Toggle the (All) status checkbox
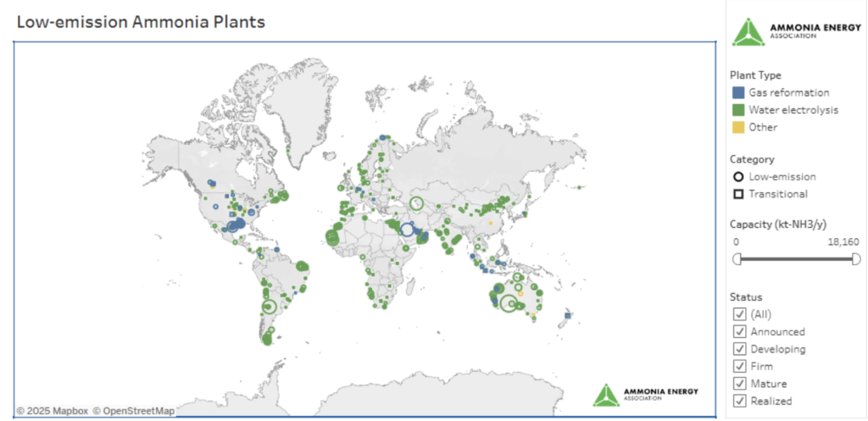The image size is (868, 421). (739, 314)
